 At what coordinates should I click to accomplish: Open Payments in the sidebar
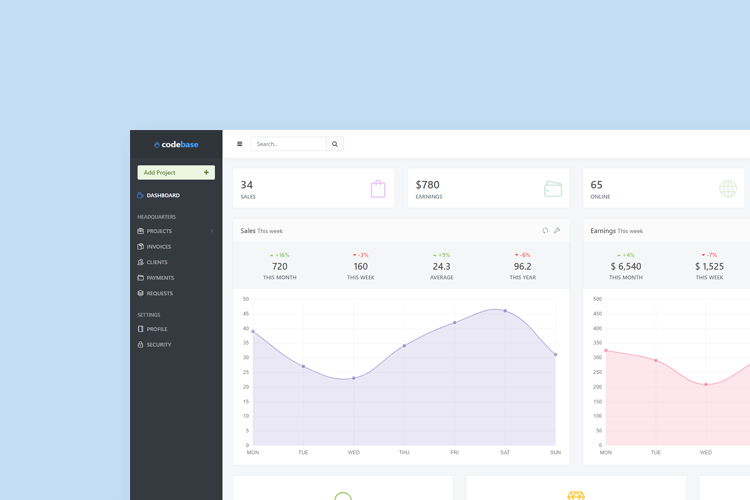[159, 278]
